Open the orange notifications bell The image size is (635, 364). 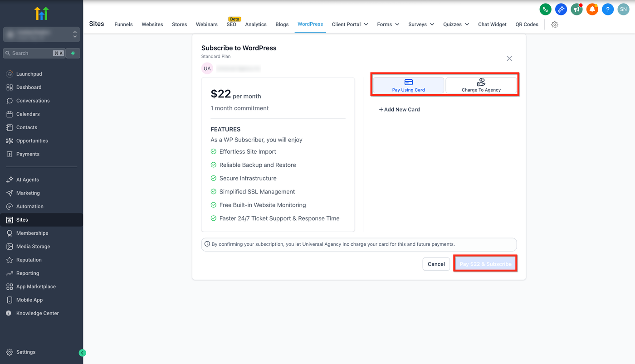click(592, 9)
